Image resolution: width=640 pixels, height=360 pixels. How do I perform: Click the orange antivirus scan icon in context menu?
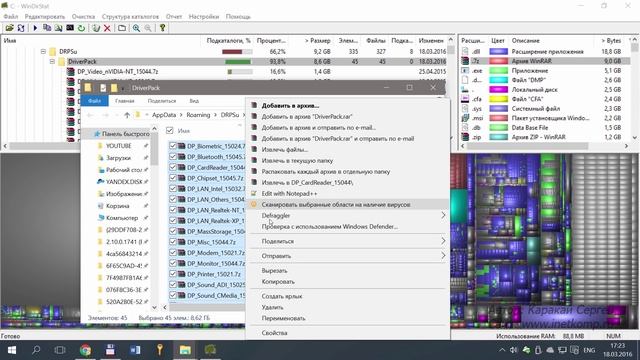click(254, 204)
